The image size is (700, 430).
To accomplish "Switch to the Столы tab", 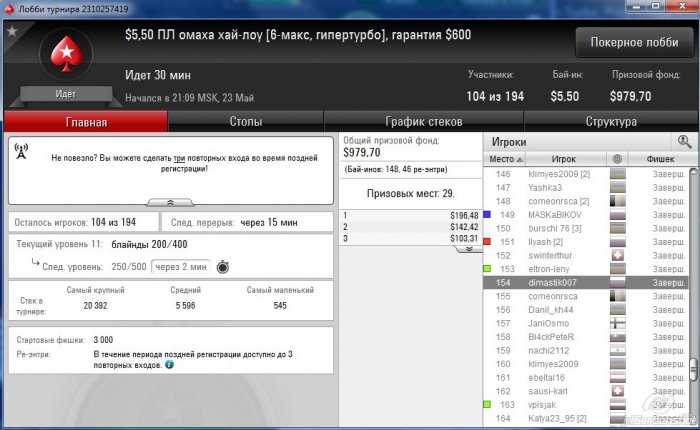I will pos(246,121).
